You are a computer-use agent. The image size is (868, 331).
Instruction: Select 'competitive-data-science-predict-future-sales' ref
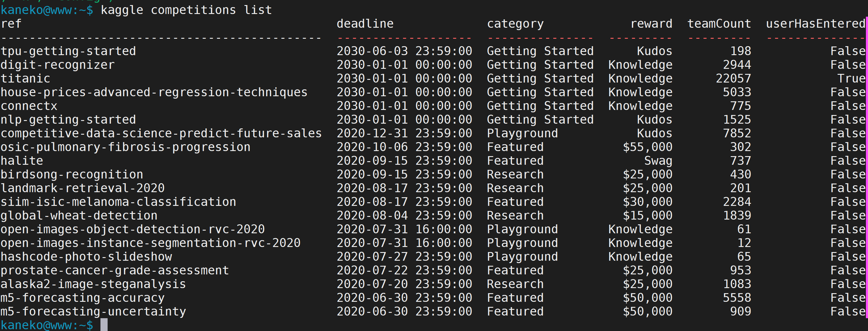click(161, 133)
